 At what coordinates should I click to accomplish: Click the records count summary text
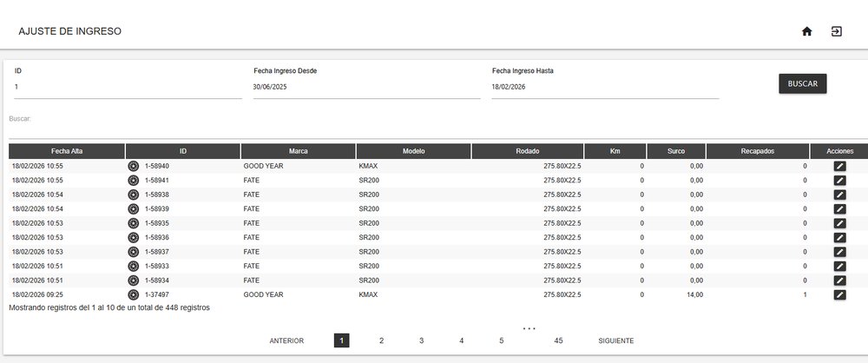[109, 307]
